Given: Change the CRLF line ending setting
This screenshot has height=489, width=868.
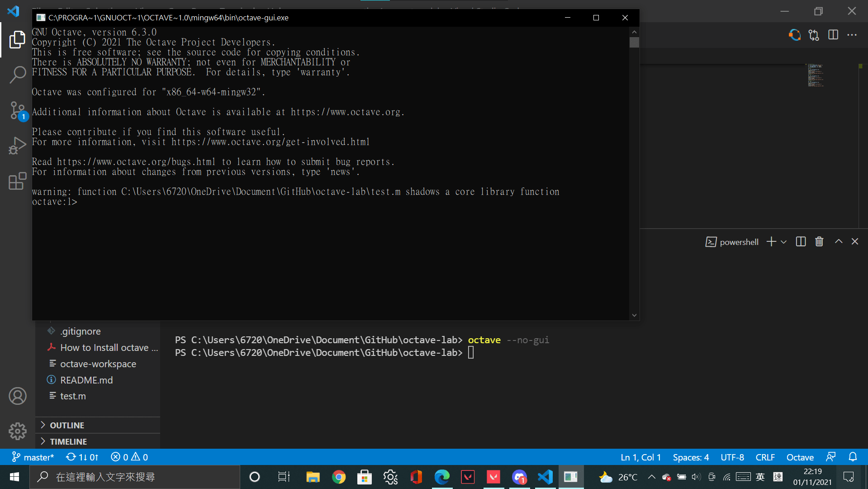Looking at the screenshot, I should (x=765, y=457).
